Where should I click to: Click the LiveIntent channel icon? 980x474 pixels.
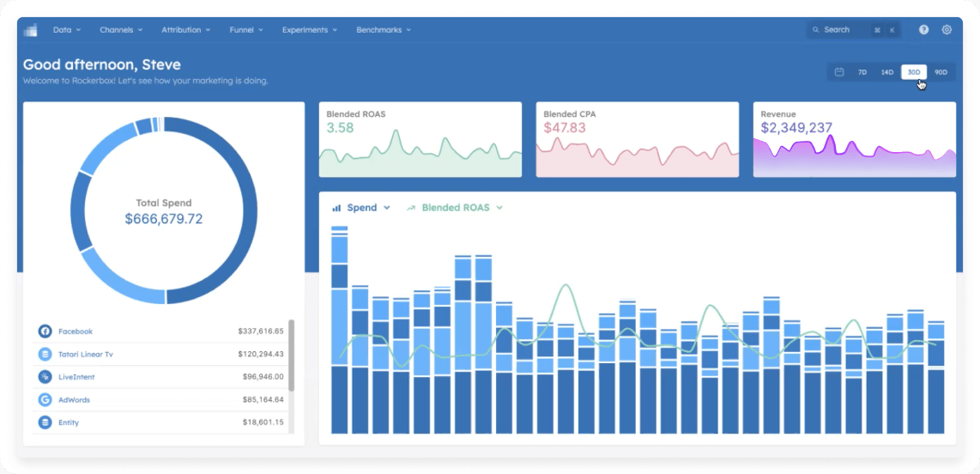click(x=45, y=377)
